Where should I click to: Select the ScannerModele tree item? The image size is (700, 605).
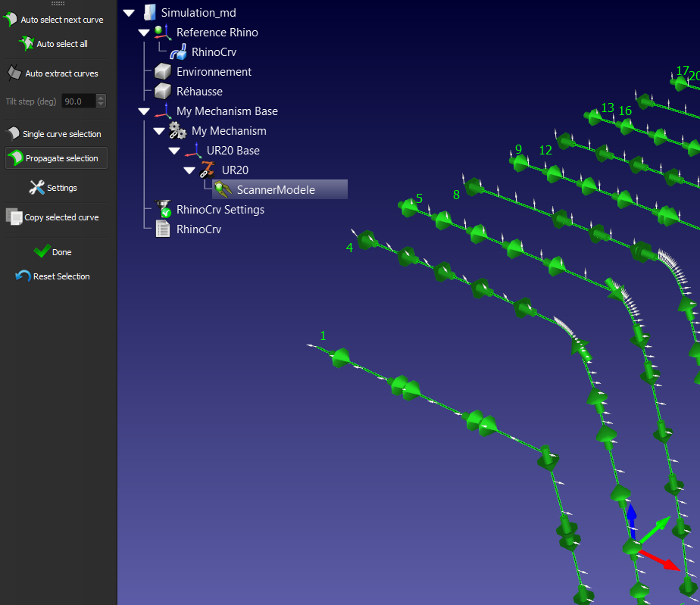pyautogui.click(x=275, y=190)
